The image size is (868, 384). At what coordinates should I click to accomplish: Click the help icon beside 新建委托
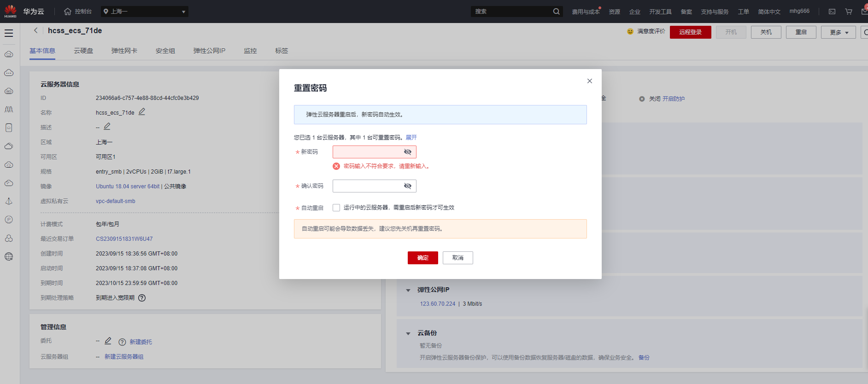(x=122, y=342)
